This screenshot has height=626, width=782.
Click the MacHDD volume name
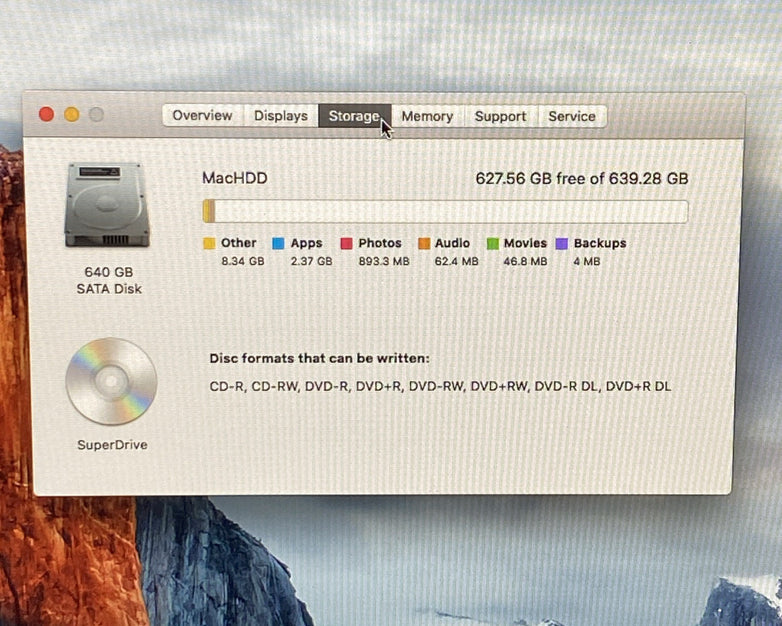click(x=235, y=178)
